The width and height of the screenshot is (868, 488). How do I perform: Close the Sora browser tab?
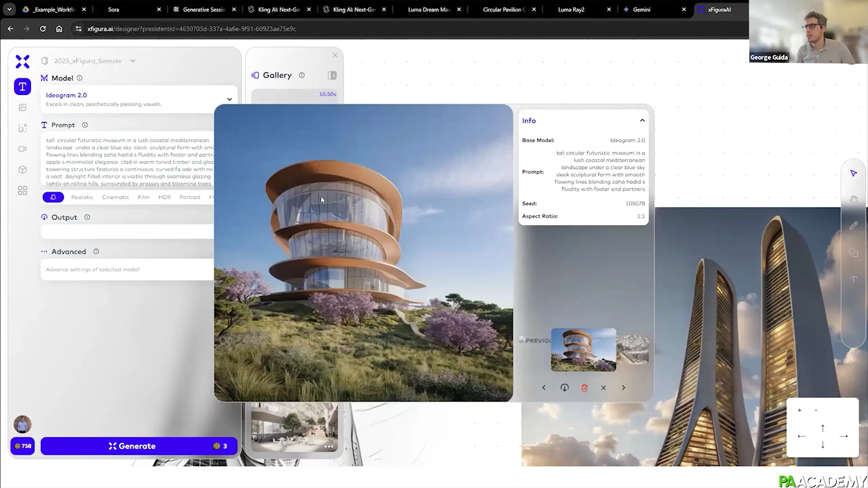click(x=159, y=9)
